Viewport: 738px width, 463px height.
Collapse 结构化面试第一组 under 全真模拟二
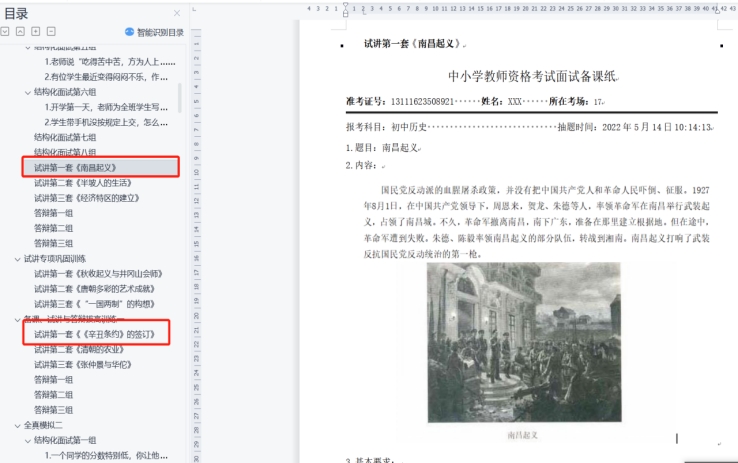[28, 440]
